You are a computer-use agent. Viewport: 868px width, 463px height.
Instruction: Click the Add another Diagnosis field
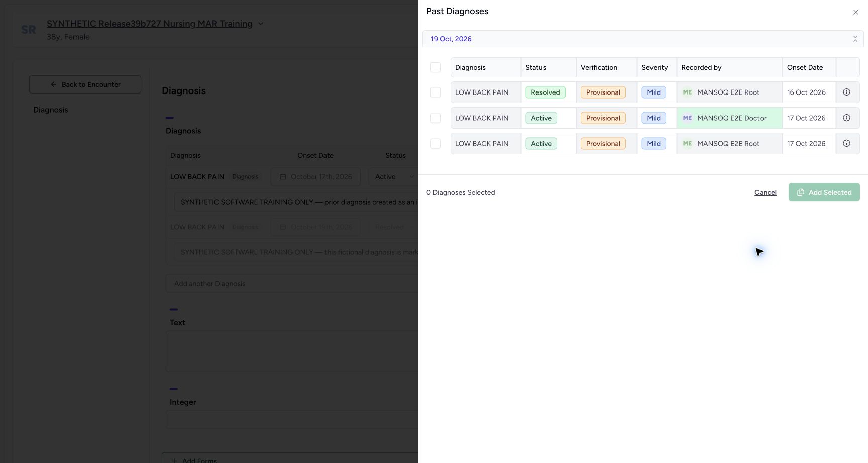click(292, 284)
